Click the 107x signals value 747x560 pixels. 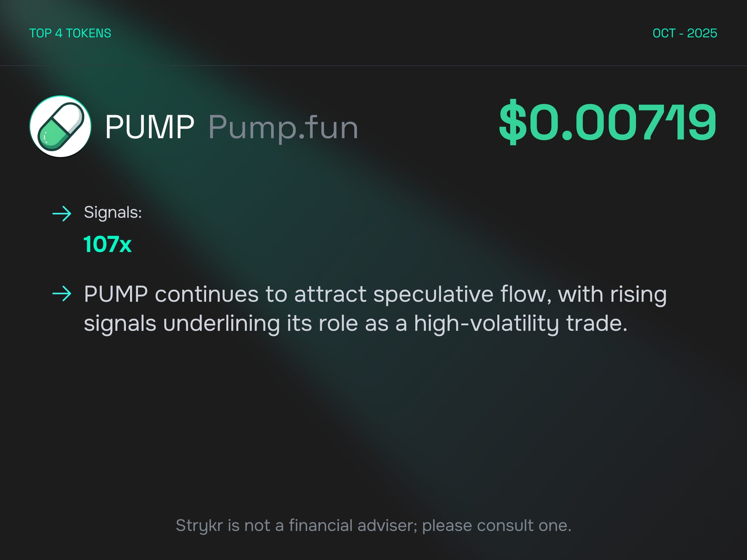108,245
